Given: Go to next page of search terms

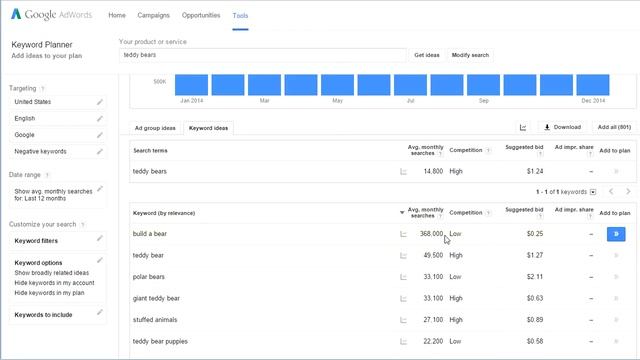Looking at the screenshot, I should pyautogui.click(x=628, y=191).
